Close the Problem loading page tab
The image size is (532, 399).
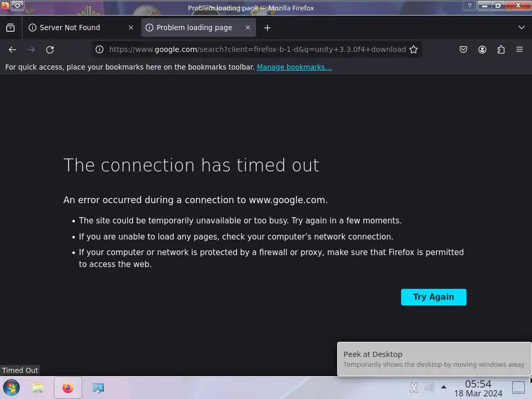248,28
